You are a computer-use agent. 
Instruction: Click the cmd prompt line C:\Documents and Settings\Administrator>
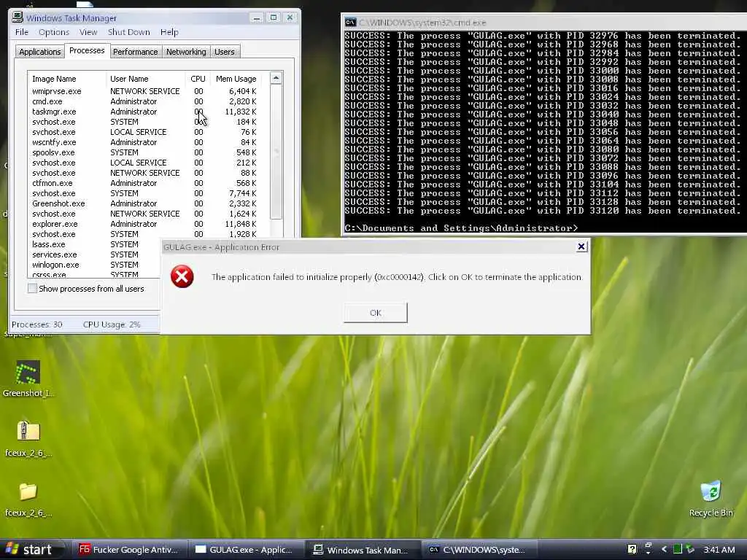pos(461,228)
